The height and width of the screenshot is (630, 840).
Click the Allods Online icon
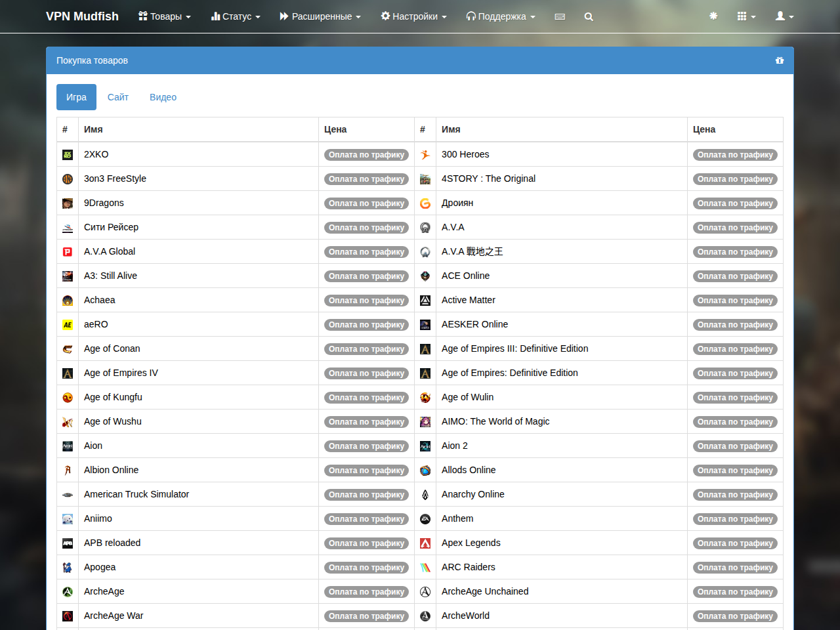tap(425, 471)
